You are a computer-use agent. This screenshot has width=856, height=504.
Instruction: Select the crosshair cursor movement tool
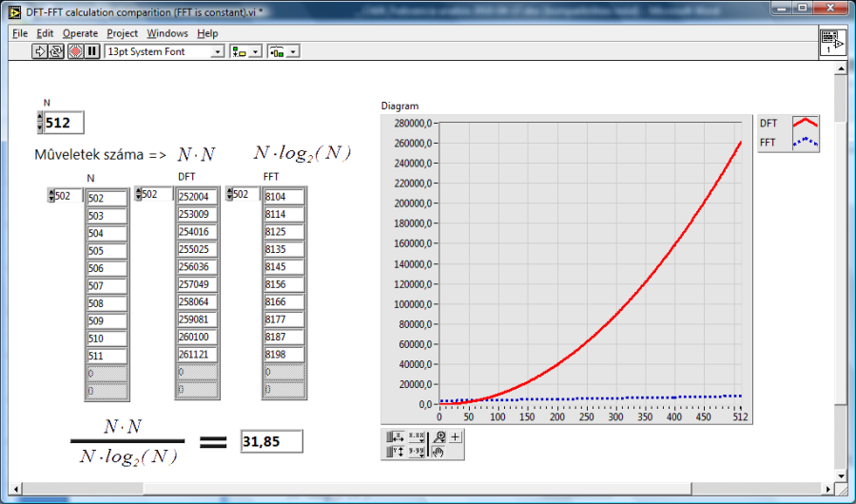pyautogui.click(x=456, y=436)
